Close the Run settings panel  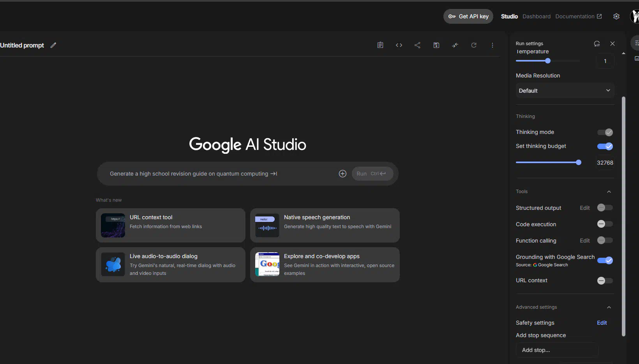[613, 44]
